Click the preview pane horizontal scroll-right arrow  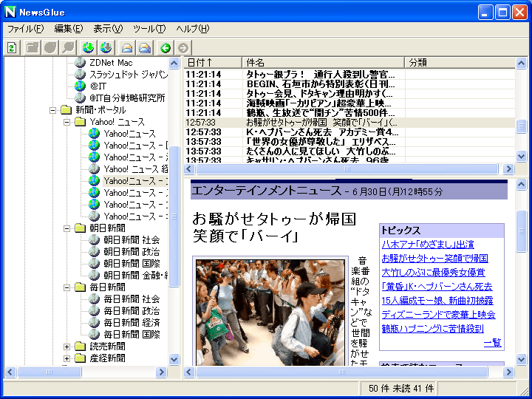pyautogui.click(x=508, y=372)
